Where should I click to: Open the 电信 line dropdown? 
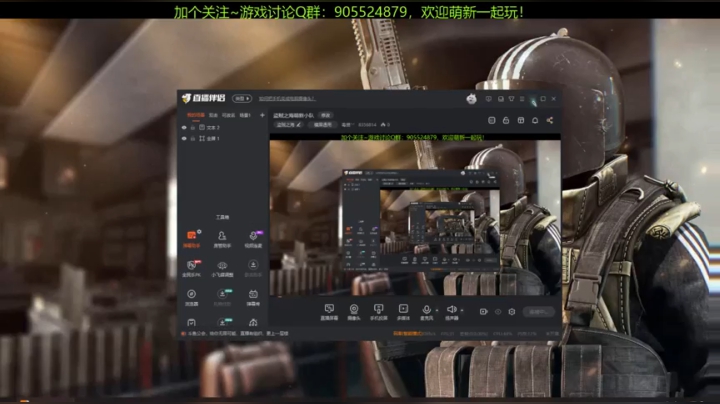348,124
